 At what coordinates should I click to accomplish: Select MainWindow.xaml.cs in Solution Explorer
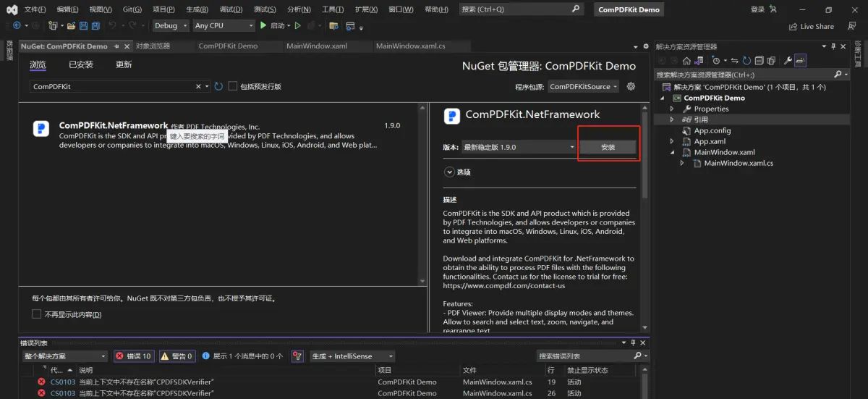pos(739,163)
